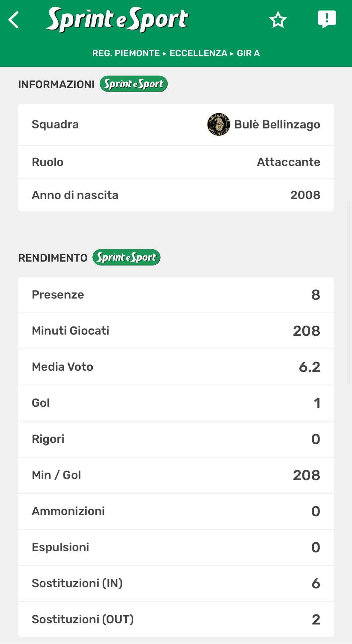352x644 pixels.
Task: Tap the back arrow icon
Action: pyautogui.click(x=14, y=20)
